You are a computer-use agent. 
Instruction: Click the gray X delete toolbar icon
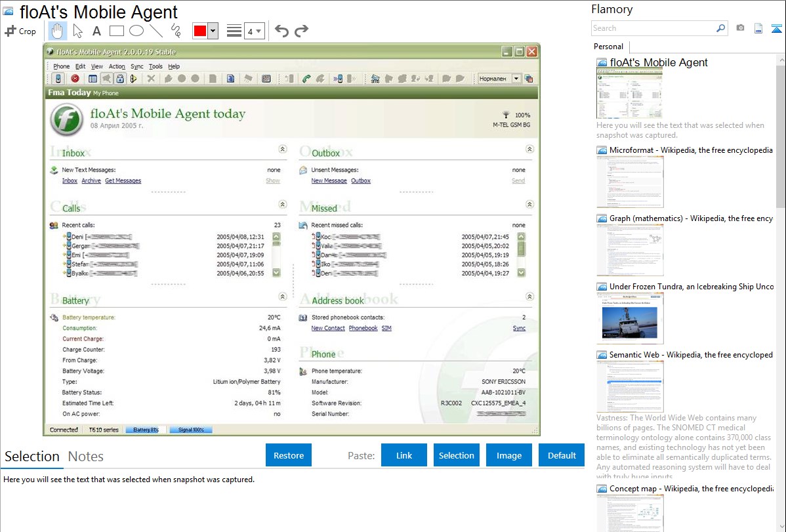click(151, 79)
